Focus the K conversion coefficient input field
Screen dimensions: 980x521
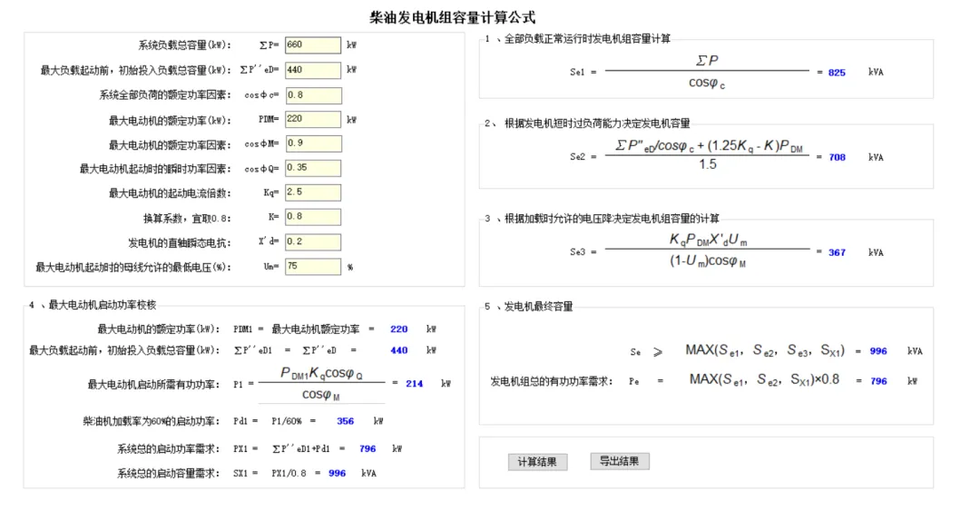coord(313,217)
